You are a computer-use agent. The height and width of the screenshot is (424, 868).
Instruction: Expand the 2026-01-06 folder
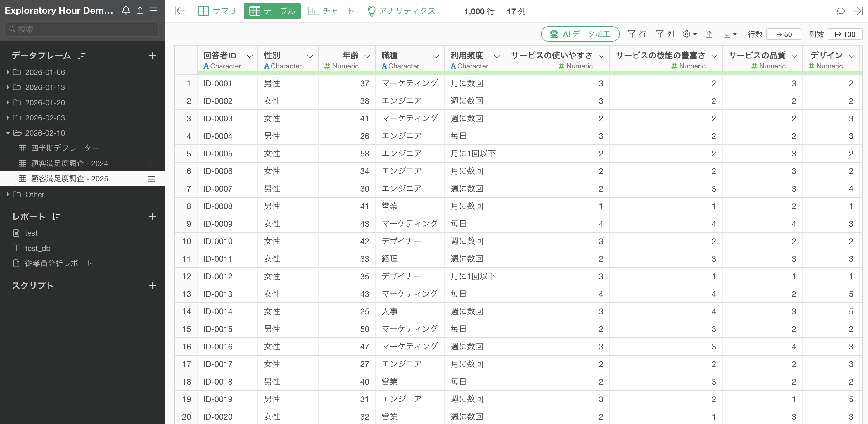8,72
